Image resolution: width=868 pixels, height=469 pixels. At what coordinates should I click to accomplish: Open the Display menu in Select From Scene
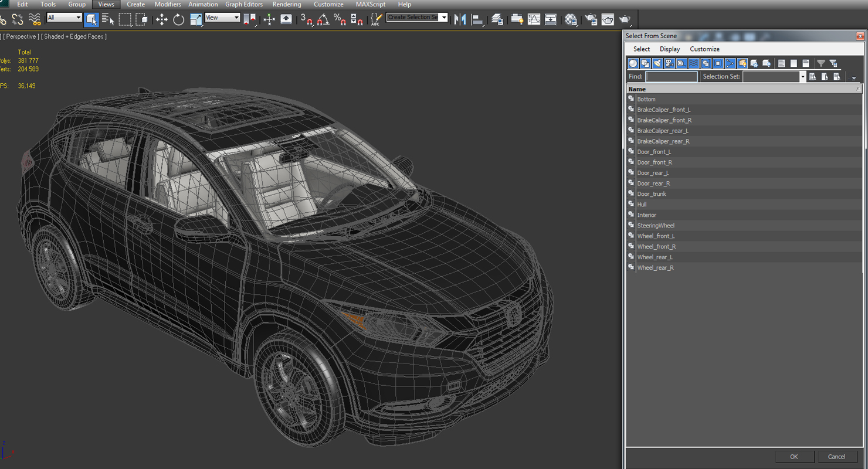tap(670, 49)
